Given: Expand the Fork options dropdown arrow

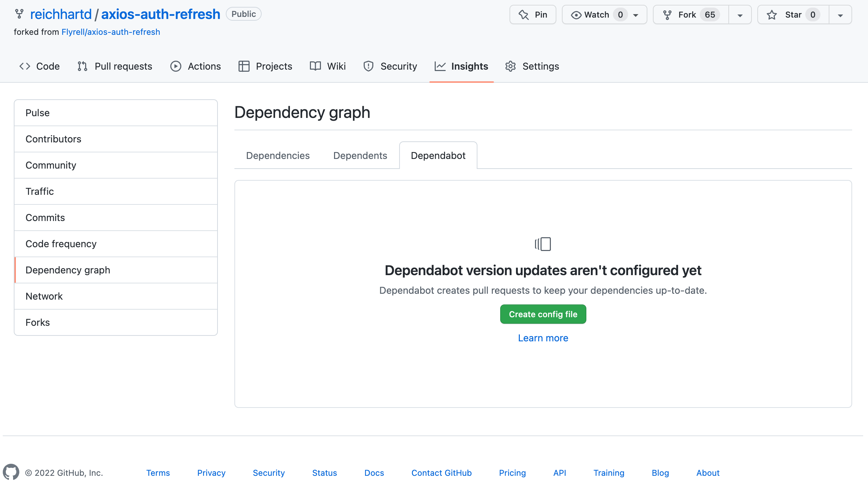Looking at the screenshot, I should tap(740, 16).
